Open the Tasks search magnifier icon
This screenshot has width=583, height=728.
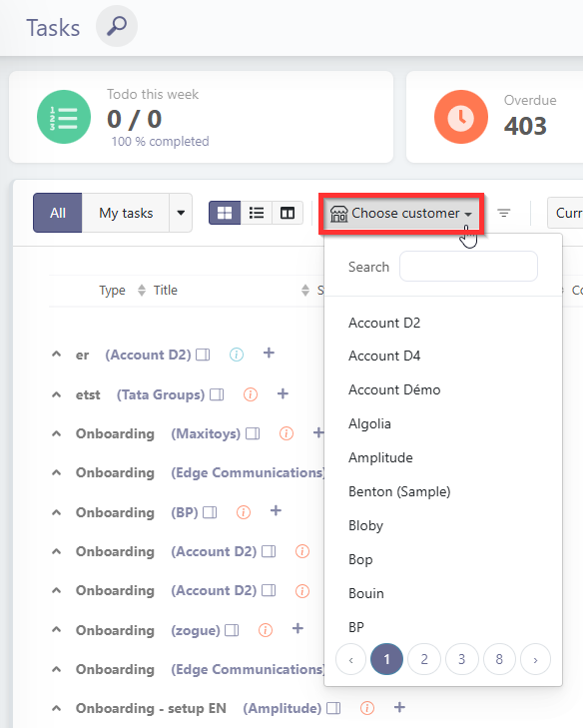point(117,26)
